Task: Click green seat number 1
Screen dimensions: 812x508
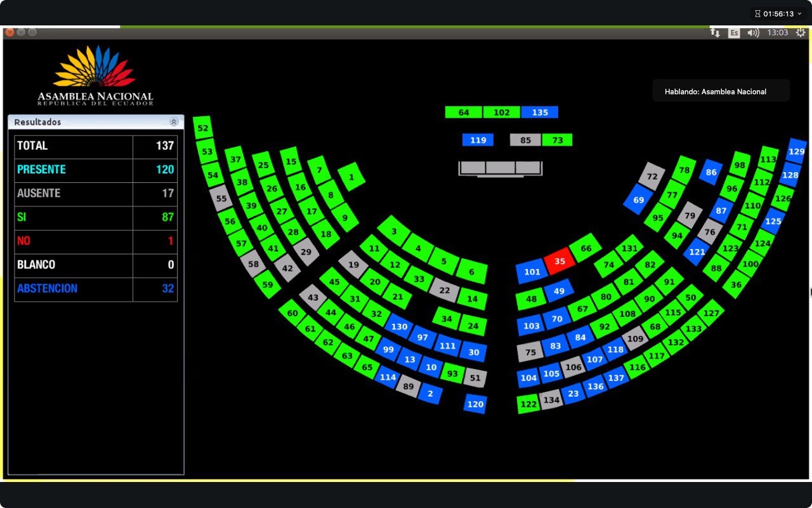Action: tap(351, 177)
